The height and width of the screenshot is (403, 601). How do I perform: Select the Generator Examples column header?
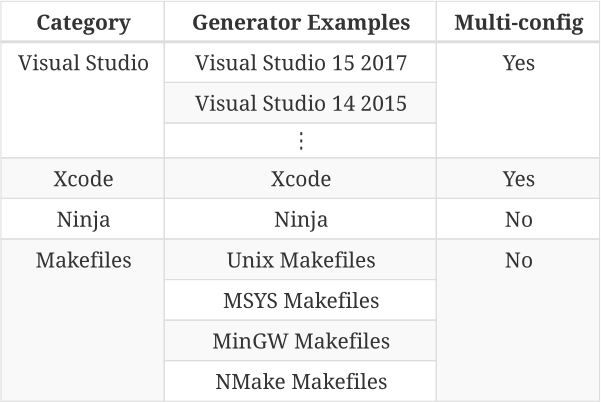point(301,22)
